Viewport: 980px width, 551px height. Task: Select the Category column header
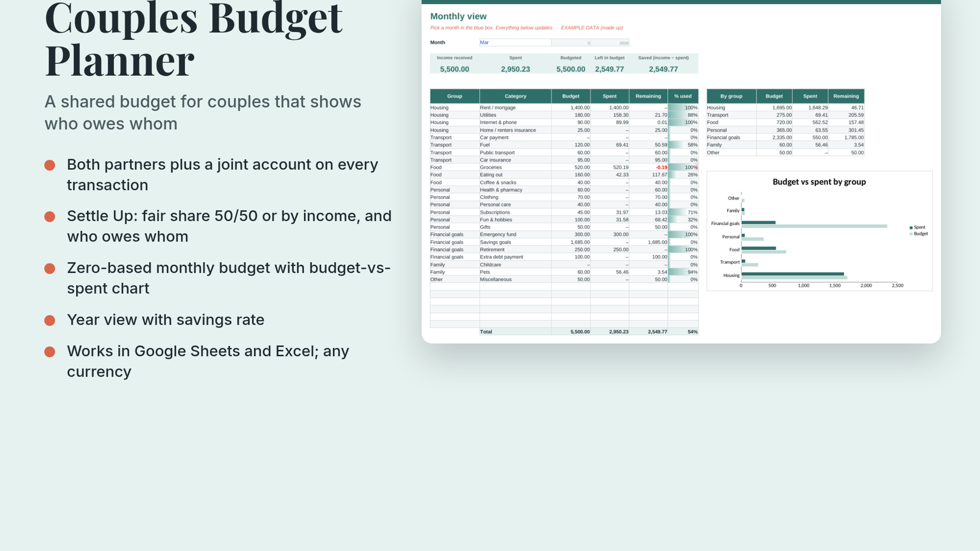[515, 96]
